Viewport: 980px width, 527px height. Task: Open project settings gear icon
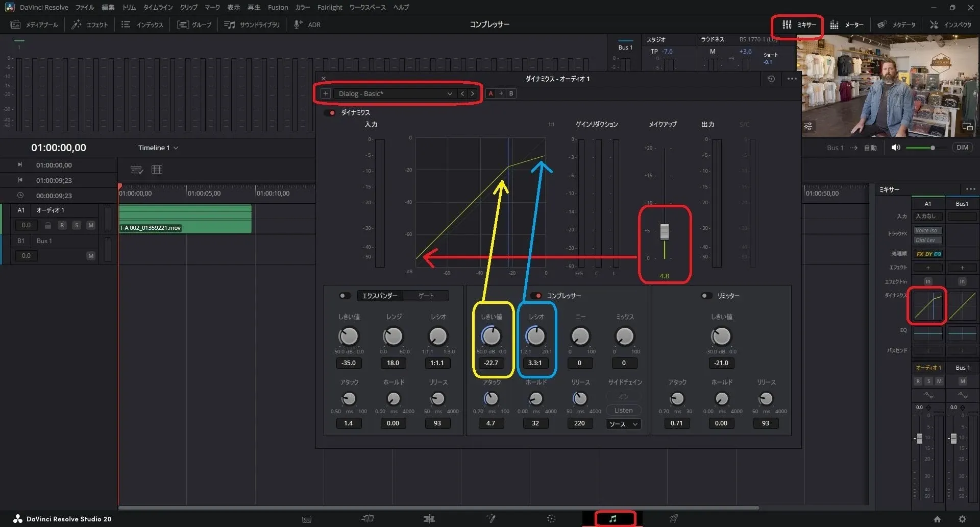(x=962, y=519)
